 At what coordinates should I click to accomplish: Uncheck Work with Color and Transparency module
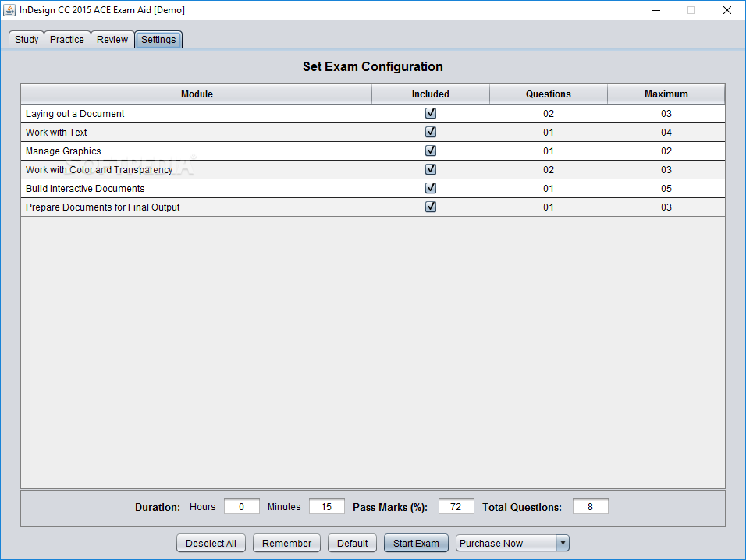tap(431, 169)
